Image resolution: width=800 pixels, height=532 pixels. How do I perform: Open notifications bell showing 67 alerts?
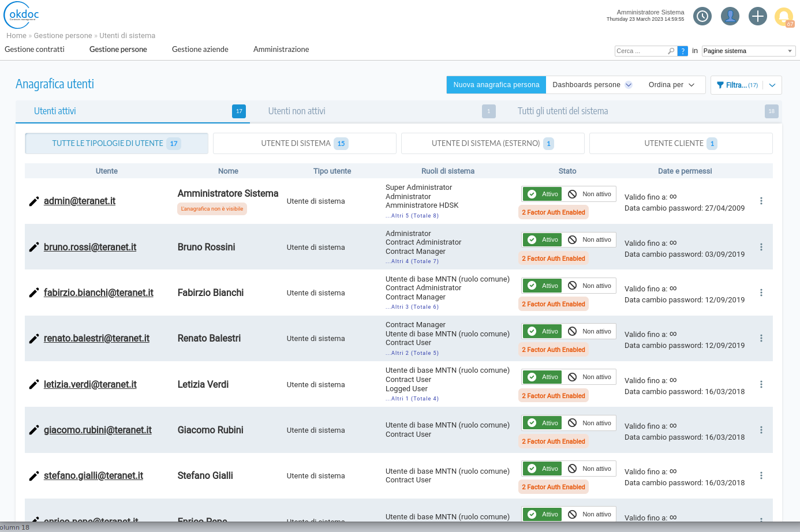pyautogui.click(x=784, y=16)
